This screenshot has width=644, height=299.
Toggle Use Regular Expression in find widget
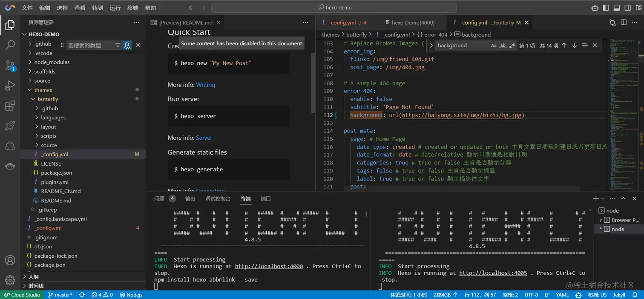(512, 46)
